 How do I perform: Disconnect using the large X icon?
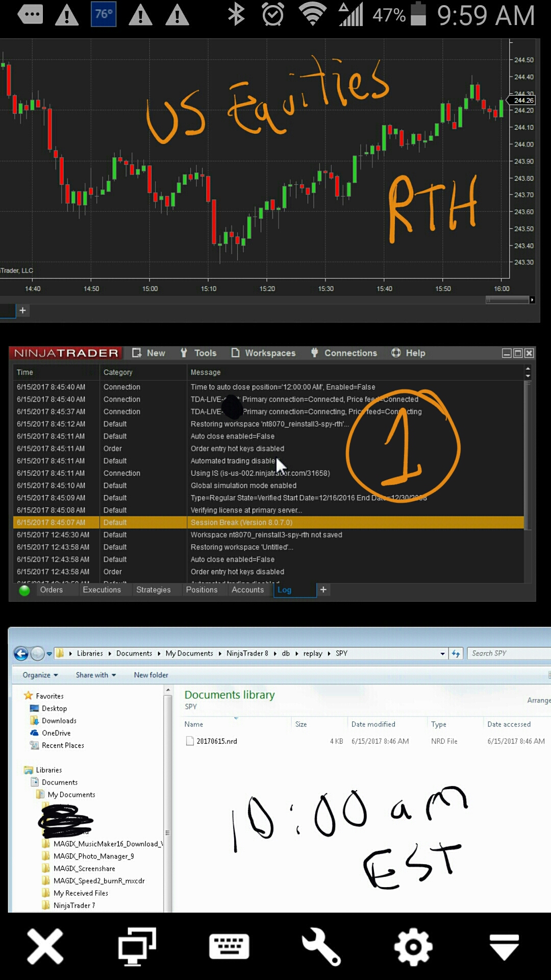45,946
